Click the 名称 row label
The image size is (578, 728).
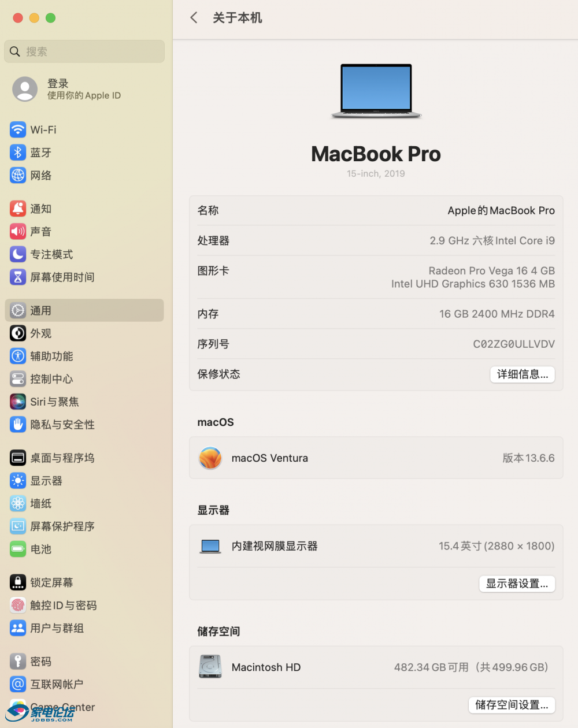coord(208,211)
